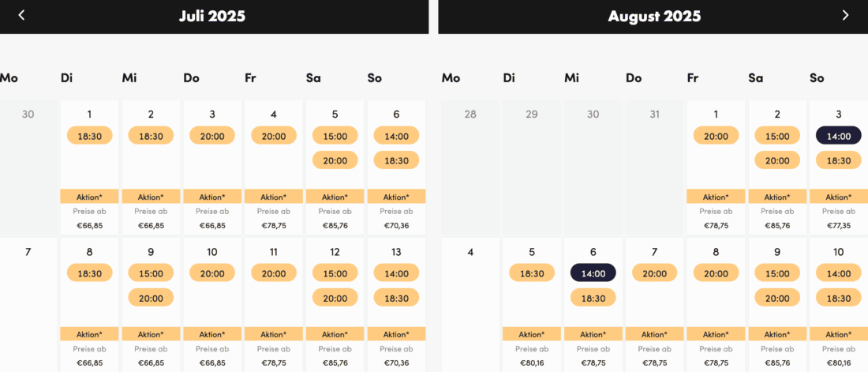Pick 15:00 showtime on July 5
868x372 pixels.
[335, 136]
